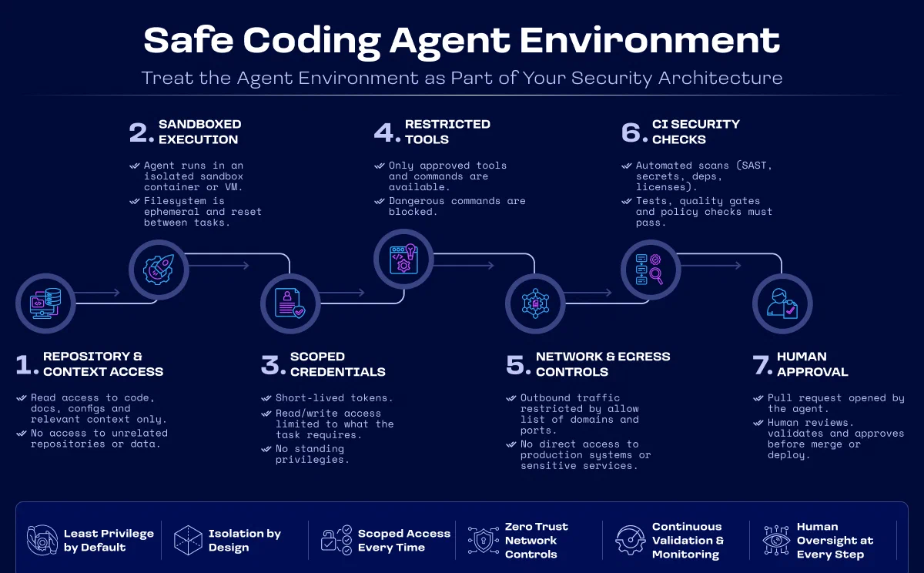The image size is (924, 573).
Task: Click the padlock checklist icon beside Scoped Access
Action: pos(336,541)
